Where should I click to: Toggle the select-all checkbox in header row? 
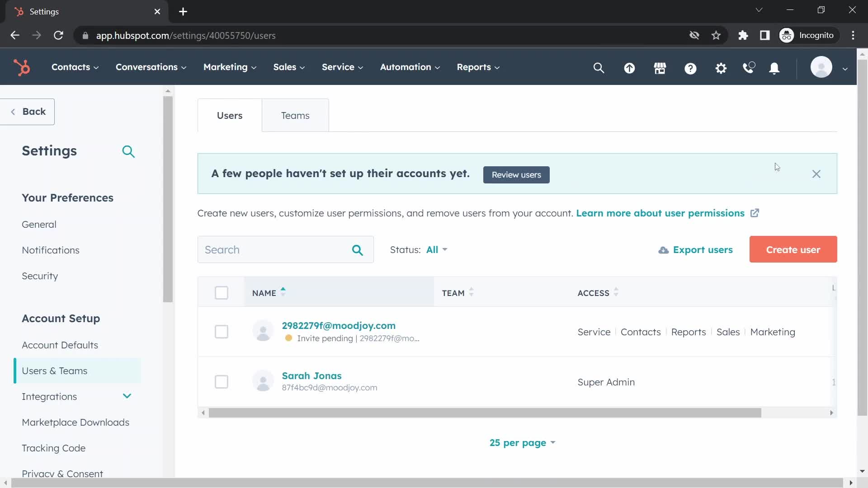[221, 292]
